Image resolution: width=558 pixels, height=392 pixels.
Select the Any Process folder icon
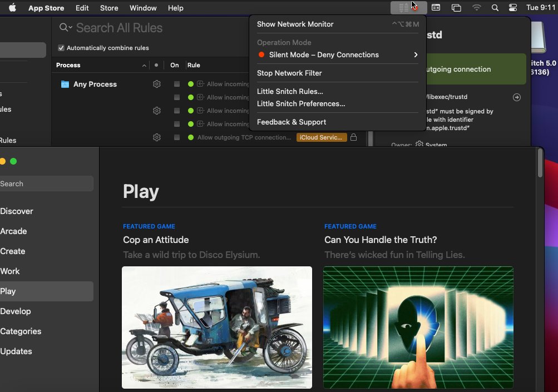65,85
